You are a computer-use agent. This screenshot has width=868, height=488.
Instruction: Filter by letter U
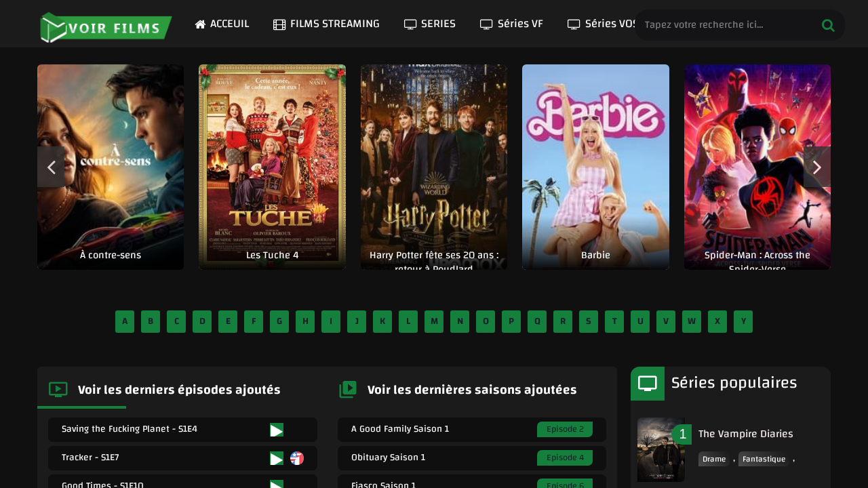click(640, 321)
